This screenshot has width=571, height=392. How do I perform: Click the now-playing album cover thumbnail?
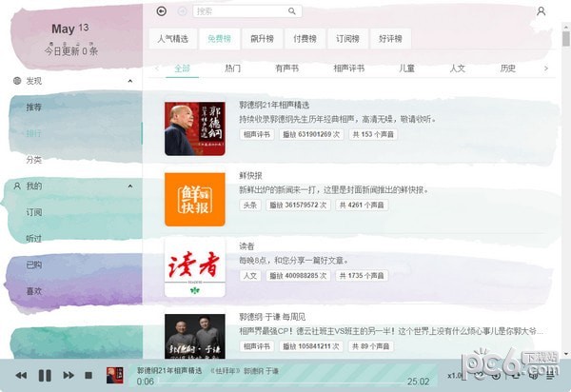tap(115, 375)
